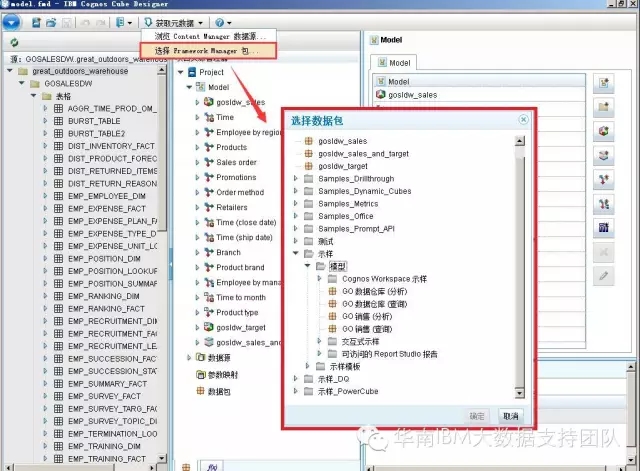Expand the 示样_DQ folder
This screenshot has height=471, width=640.
click(296, 379)
